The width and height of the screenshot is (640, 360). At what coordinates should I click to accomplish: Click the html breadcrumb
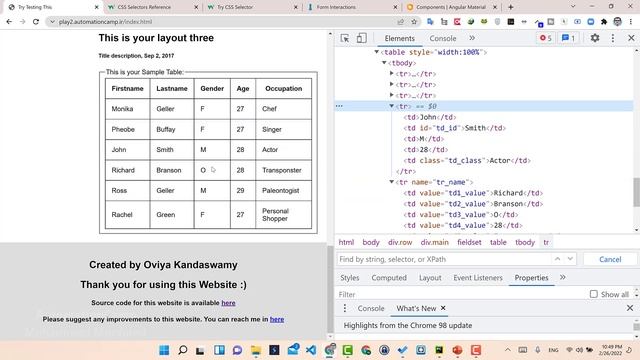(x=346, y=242)
